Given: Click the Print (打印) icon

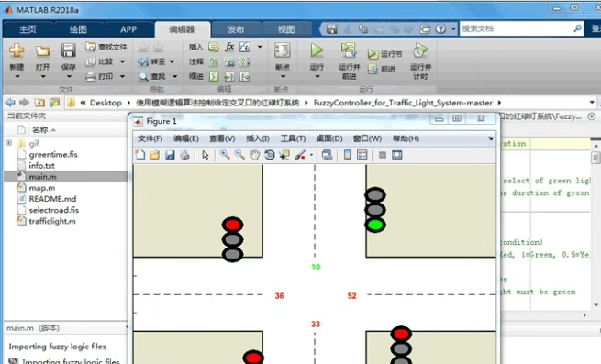Looking at the screenshot, I should (91, 77).
